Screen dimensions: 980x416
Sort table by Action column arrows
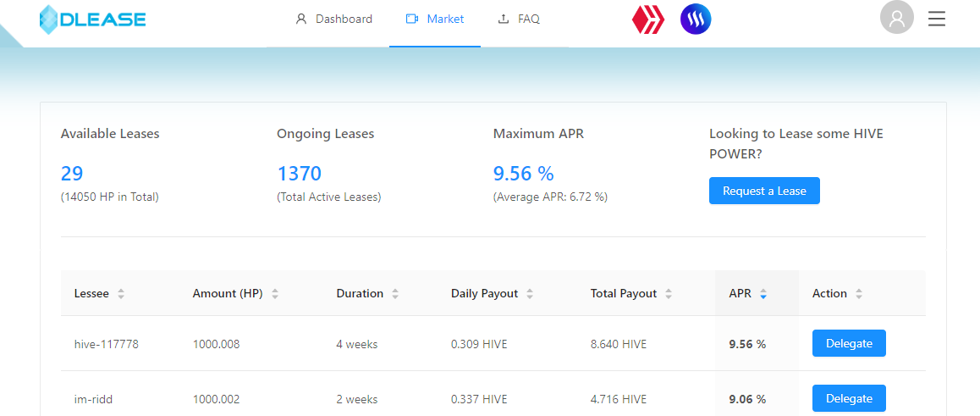tap(859, 293)
